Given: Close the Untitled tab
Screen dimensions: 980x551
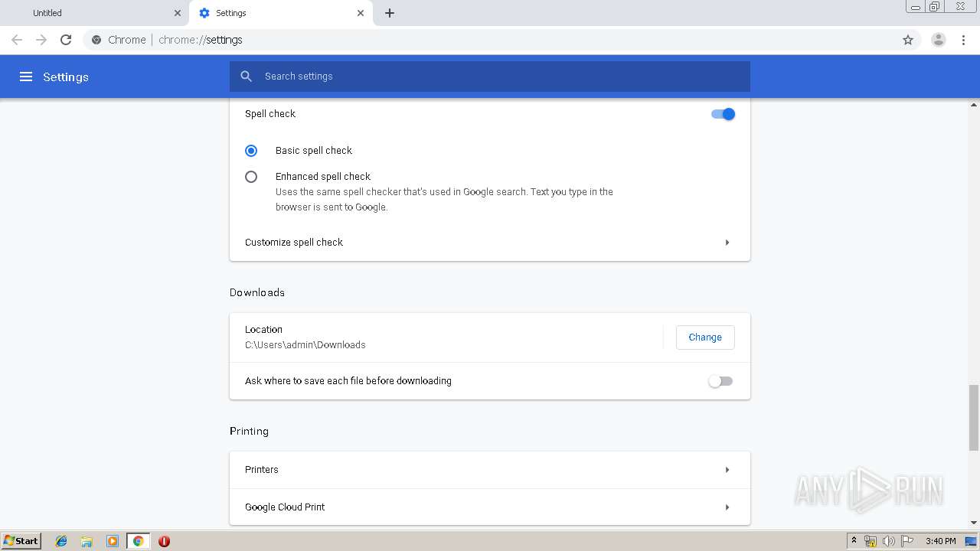Looking at the screenshot, I should pos(178,13).
